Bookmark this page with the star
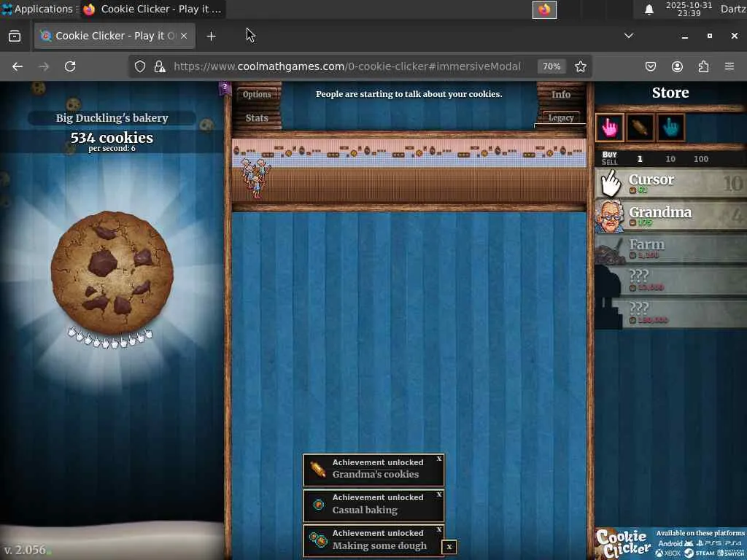The width and height of the screenshot is (747, 560). [580, 66]
